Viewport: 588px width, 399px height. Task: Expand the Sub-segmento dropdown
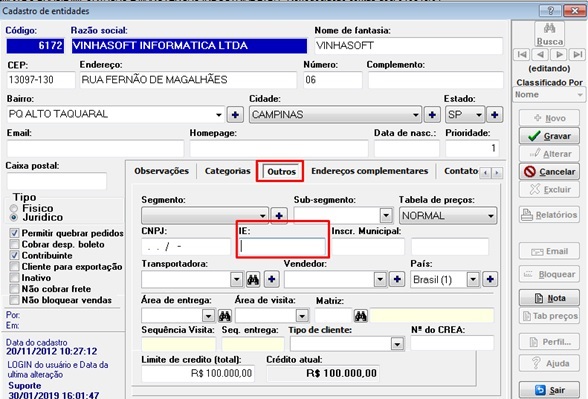386,216
